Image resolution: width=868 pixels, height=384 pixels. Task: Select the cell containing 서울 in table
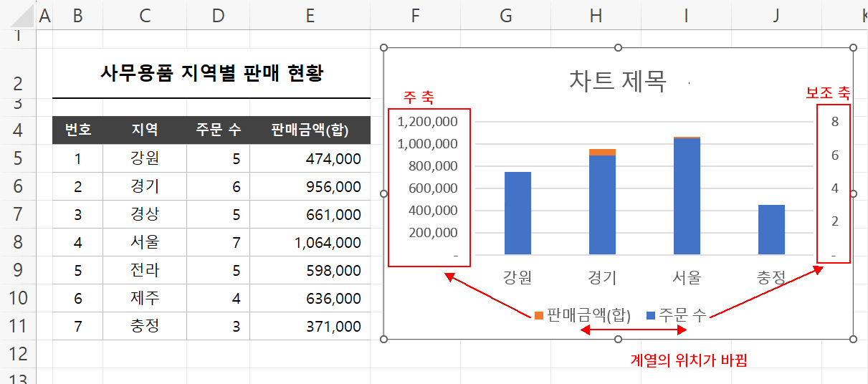tap(145, 242)
